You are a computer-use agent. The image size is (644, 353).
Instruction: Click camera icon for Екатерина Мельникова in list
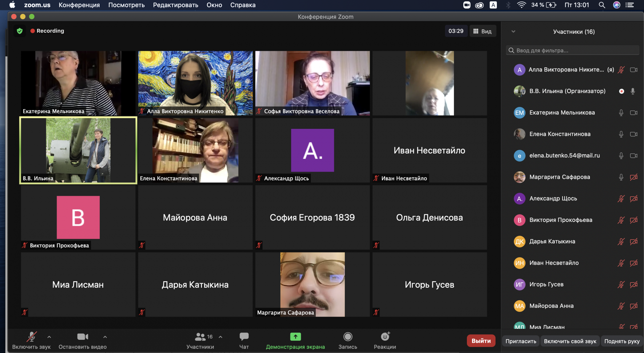634,113
